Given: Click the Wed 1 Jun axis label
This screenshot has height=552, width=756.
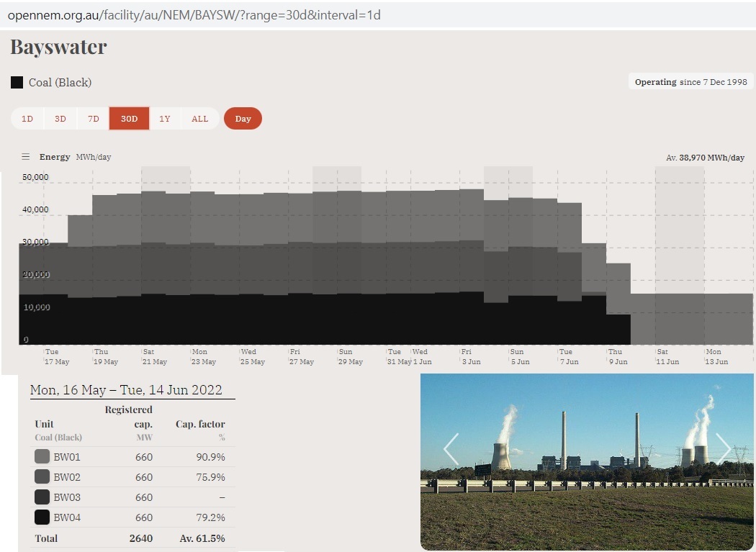Looking at the screenshot, I should point(422,357).
